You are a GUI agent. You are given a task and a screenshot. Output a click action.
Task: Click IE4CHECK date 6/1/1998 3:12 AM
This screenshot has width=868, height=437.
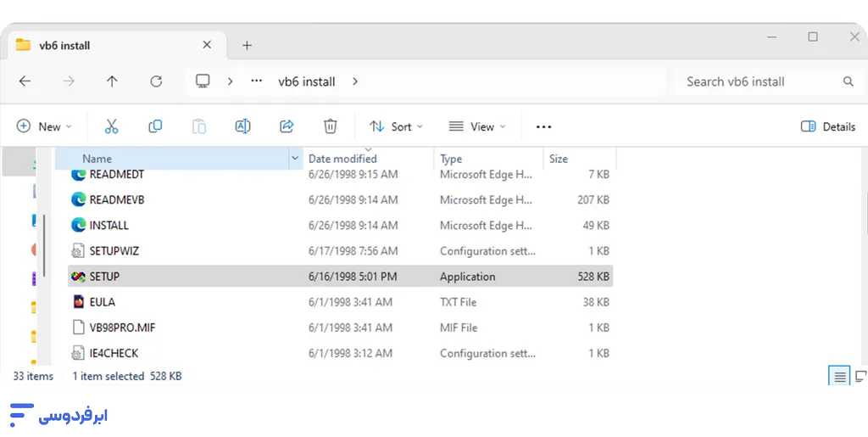[350, 353]
